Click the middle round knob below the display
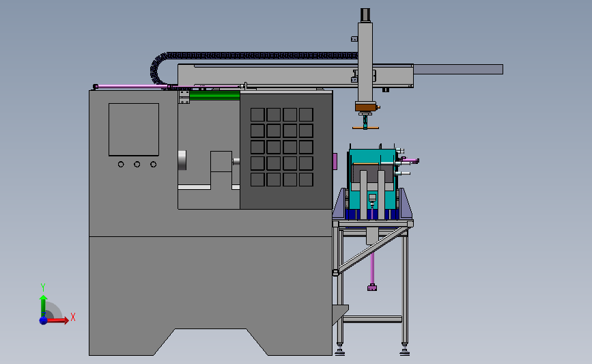 tap(137, 165)
